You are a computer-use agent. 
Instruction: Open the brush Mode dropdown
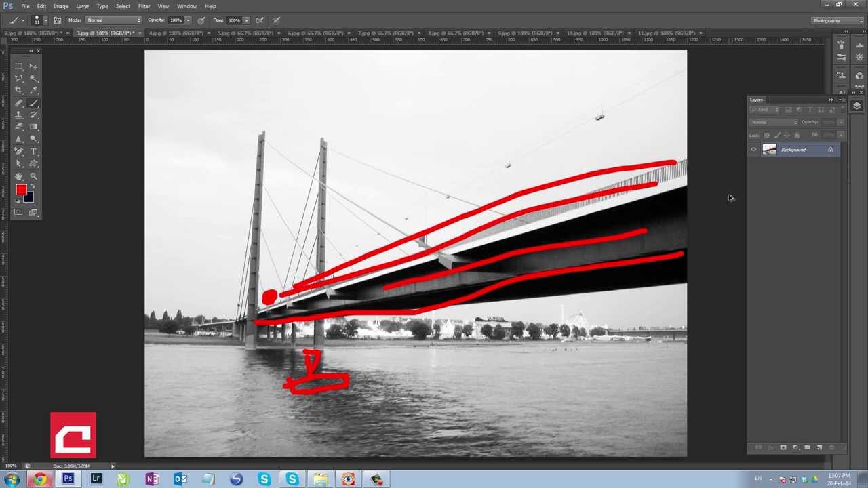coord(113,20)
